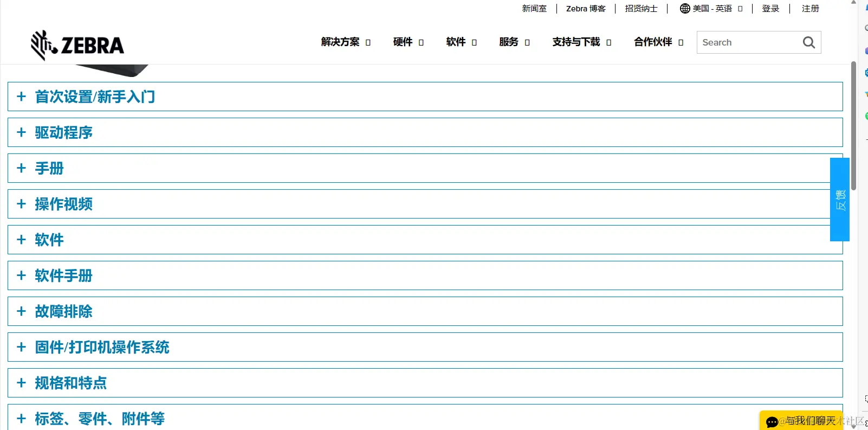Click plus icon beside 软件手册
Viewport: 868px width, 430px height.
pos(22,275)
